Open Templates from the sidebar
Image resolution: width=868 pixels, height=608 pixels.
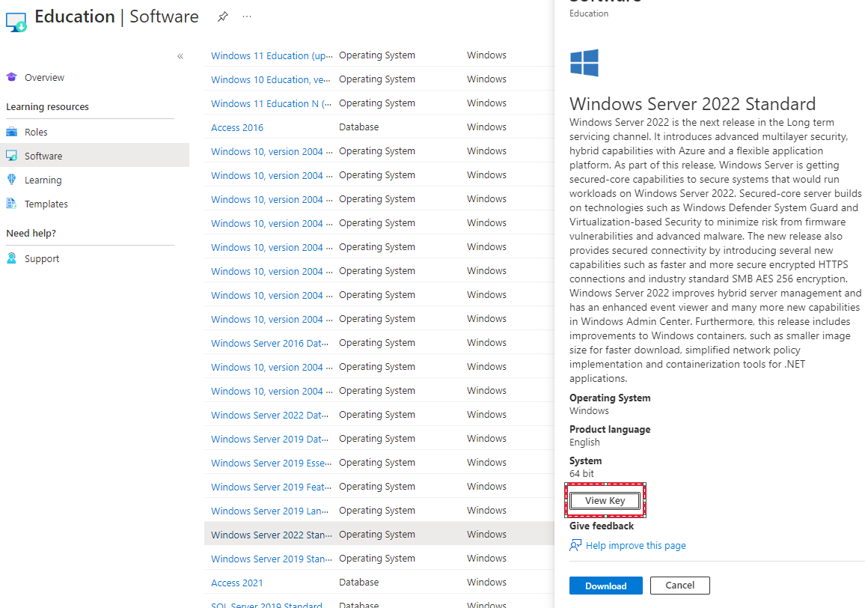(x=46, y=204)
